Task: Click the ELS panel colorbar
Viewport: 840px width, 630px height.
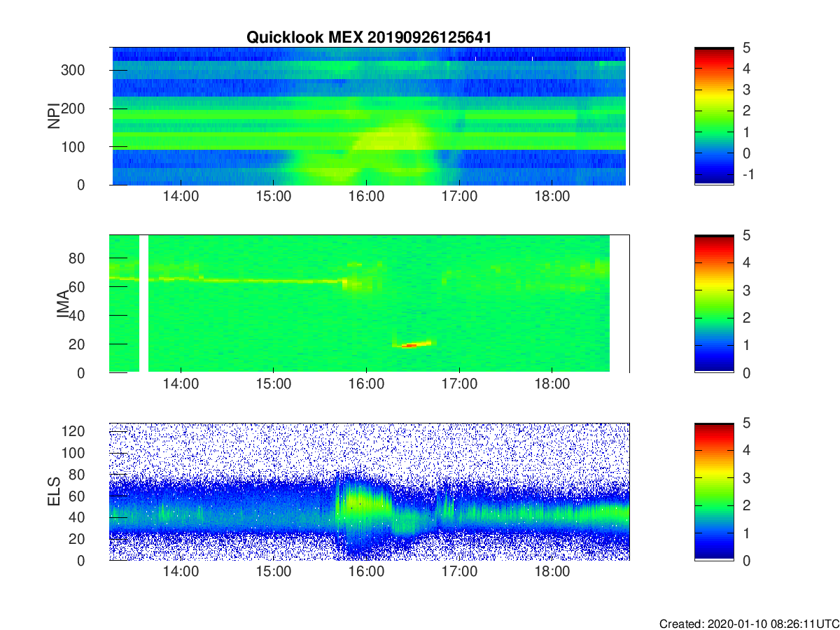Action: tap(714, 491)
